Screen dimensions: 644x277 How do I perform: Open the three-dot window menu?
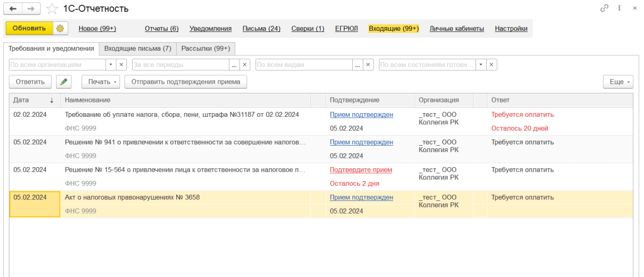click(621, 9)
